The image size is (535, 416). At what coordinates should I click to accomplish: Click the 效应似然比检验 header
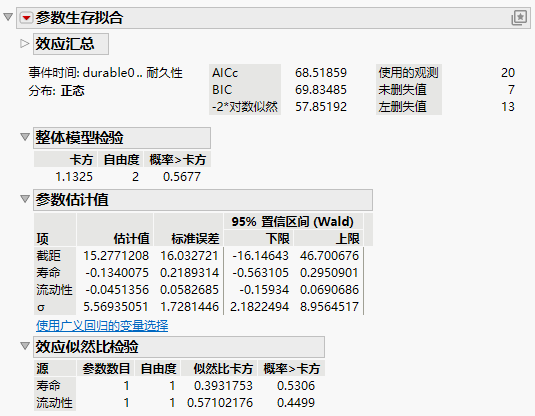(x=179, y=347)
